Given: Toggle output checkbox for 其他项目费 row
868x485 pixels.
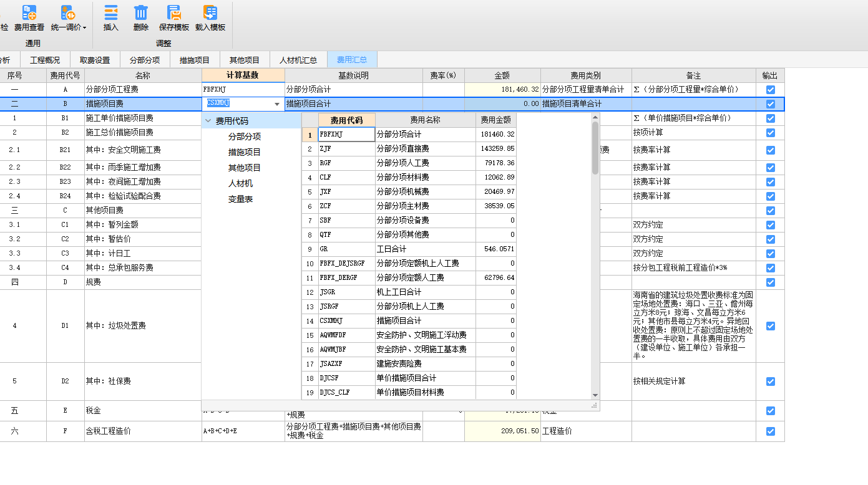Looking at the screenshot, I should pyautogui.click(x=771, y=211).
